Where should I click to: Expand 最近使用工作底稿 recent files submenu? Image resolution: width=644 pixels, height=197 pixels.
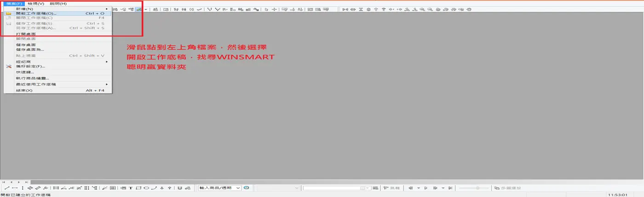pyautogui.click(x=57, y=84)
